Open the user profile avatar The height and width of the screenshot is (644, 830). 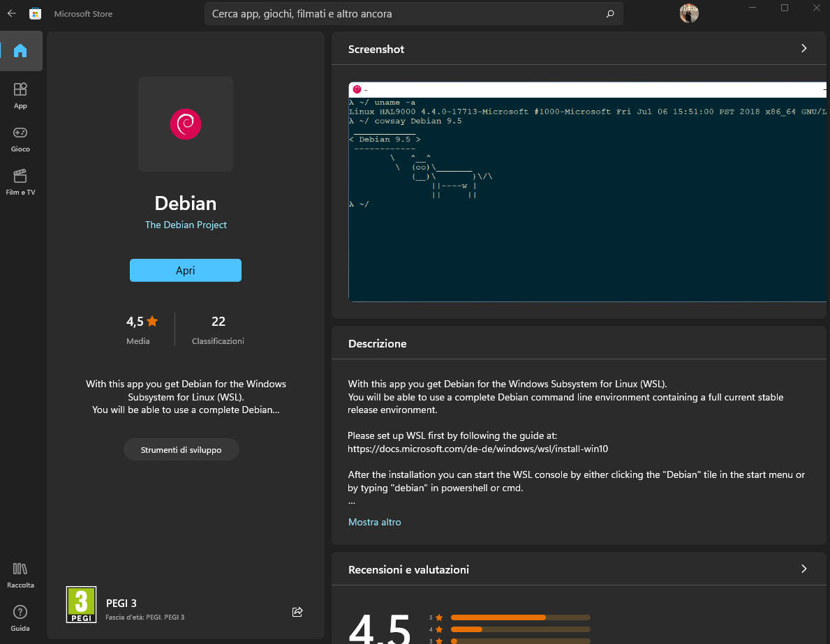click(689, 13)
